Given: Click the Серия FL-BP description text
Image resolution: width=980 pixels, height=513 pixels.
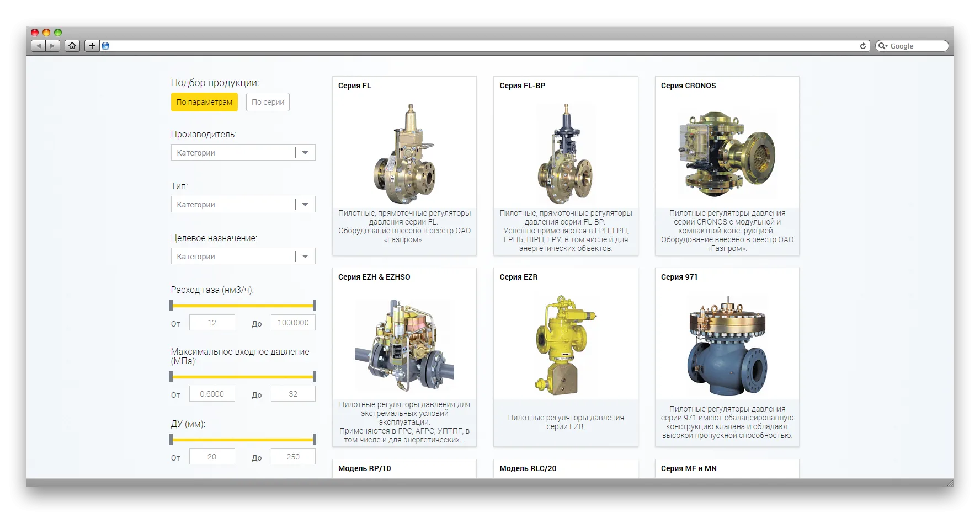Looking at the screenshot, I should 566,231.
